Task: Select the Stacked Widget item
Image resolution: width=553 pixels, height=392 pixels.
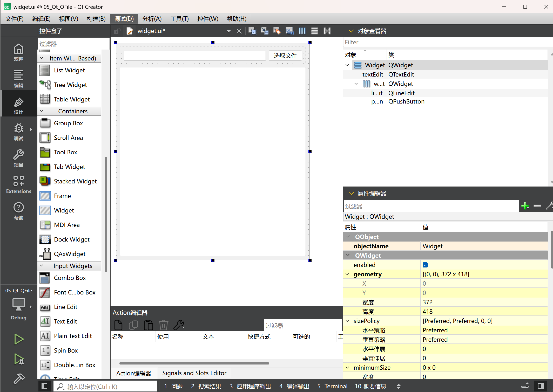Action: [70, 181]
